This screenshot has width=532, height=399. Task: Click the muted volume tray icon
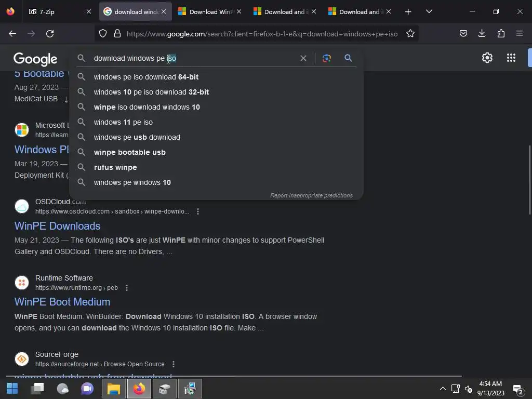(x=469, y=389)
